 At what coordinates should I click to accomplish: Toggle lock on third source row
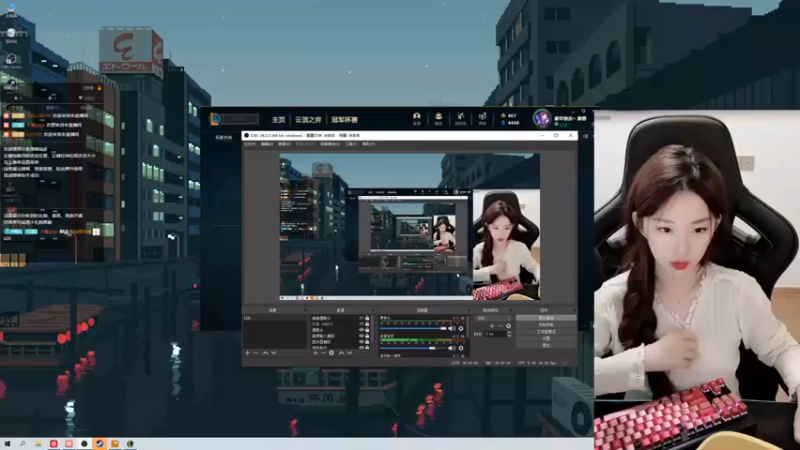367,330
